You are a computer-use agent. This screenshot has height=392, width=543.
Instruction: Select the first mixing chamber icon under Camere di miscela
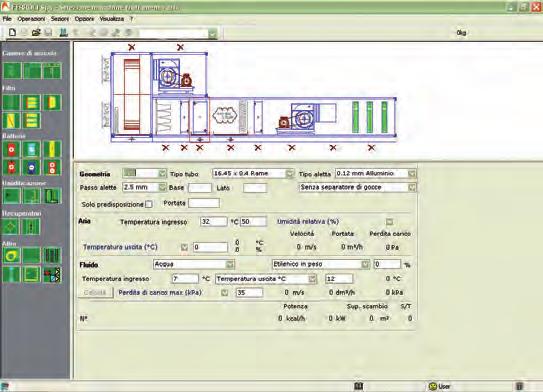pyautogui.click(x=12, y=71)
